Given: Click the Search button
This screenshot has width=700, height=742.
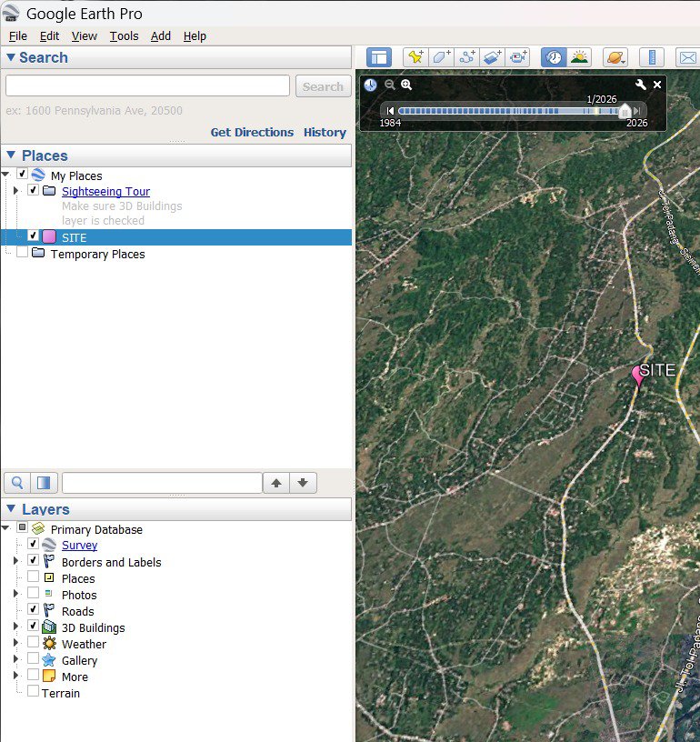Looking at the screenshot, I should click(323, 86).
